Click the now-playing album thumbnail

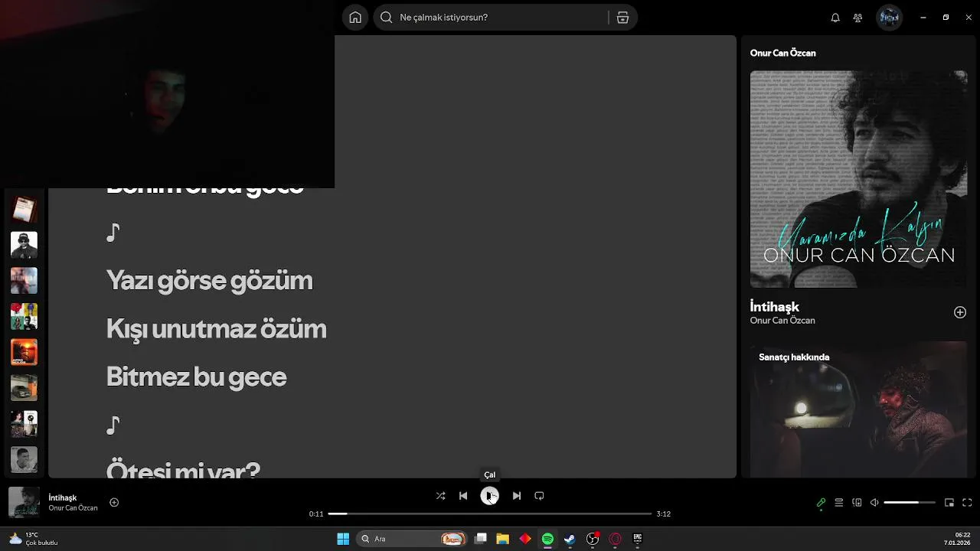click(x=24, y=502)
